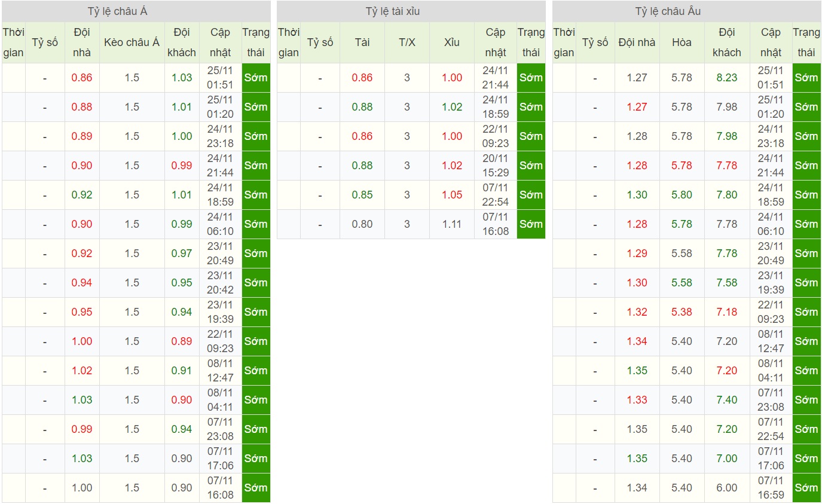This screenshot has height=504, width=822.
Task: Click over/under Xỉu value 1.11
Action: [x=452, y=224]
